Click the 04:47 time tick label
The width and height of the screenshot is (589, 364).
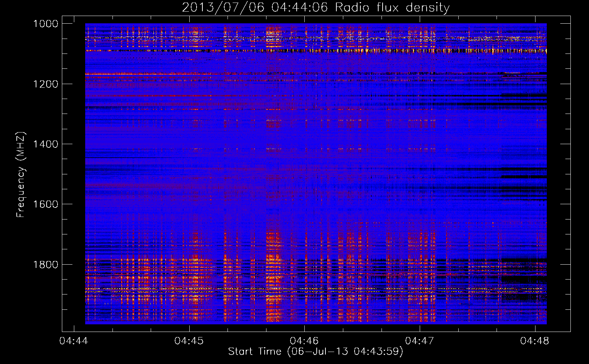click(420, 341)
